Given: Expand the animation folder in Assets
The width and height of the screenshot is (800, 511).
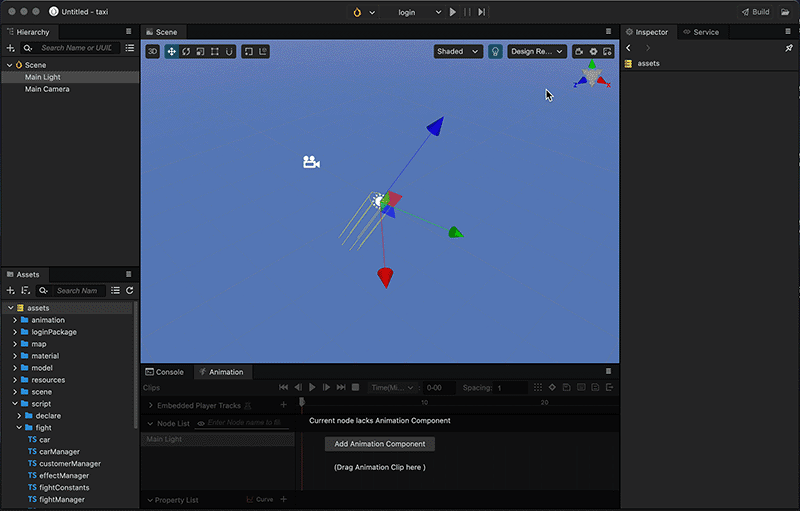Looking at the screenshot, I should 15,320.
